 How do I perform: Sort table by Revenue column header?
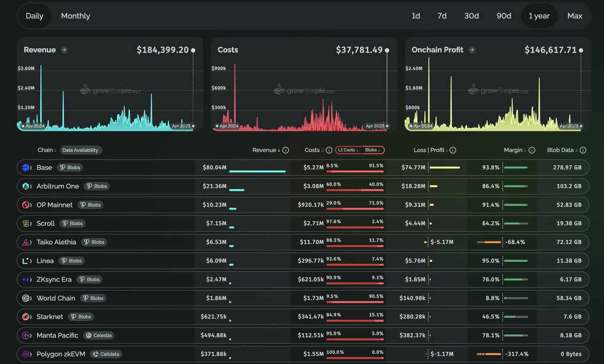[x=266, y=150]
